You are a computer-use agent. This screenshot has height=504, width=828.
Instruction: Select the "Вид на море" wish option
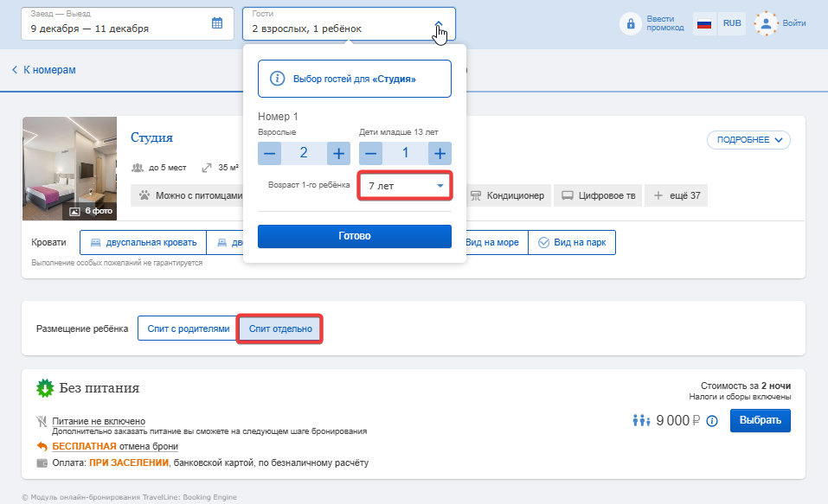coord(491,242)
